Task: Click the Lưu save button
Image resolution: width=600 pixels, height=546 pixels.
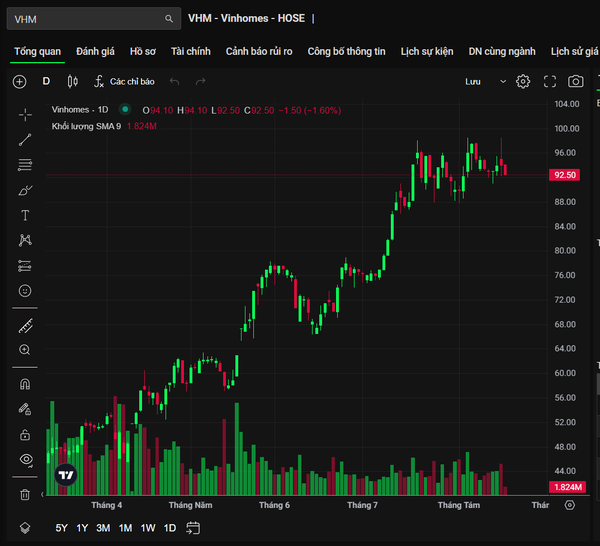Action: point(473,81)
